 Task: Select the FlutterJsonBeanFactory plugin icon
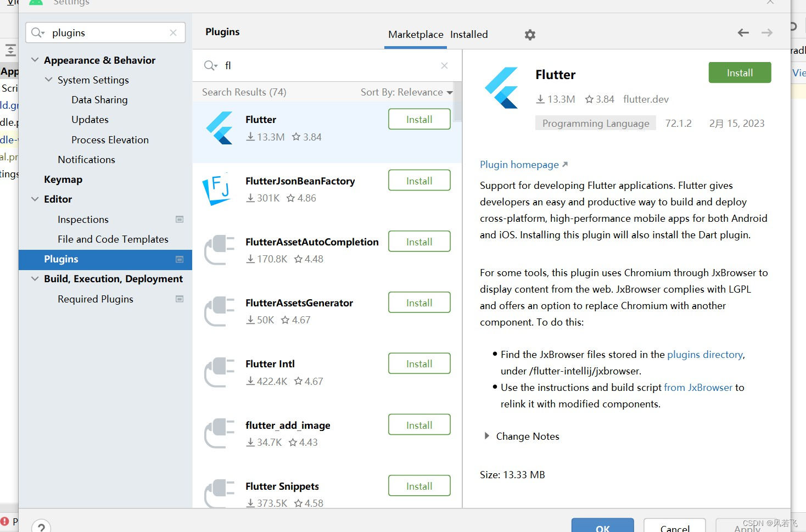216,189
